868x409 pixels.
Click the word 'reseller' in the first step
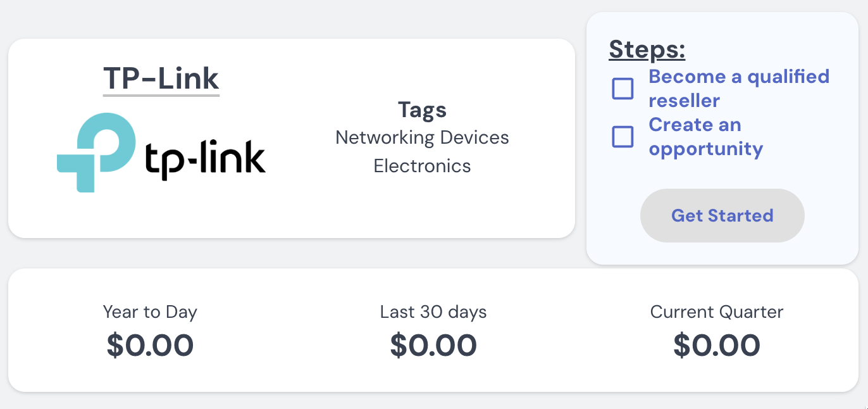point(684,101)
